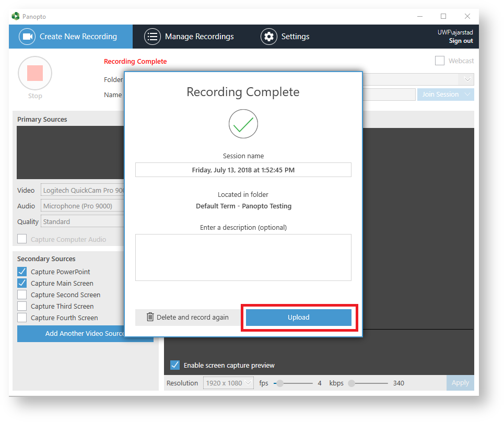504x422 pixels.
Task: Open the Audio source dropdown
Action: (x=83, y=206)
